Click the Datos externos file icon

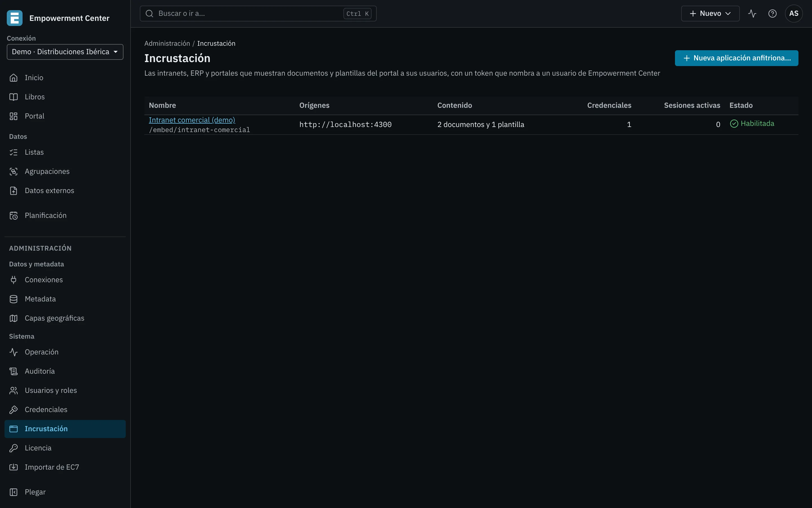[14, 190]
